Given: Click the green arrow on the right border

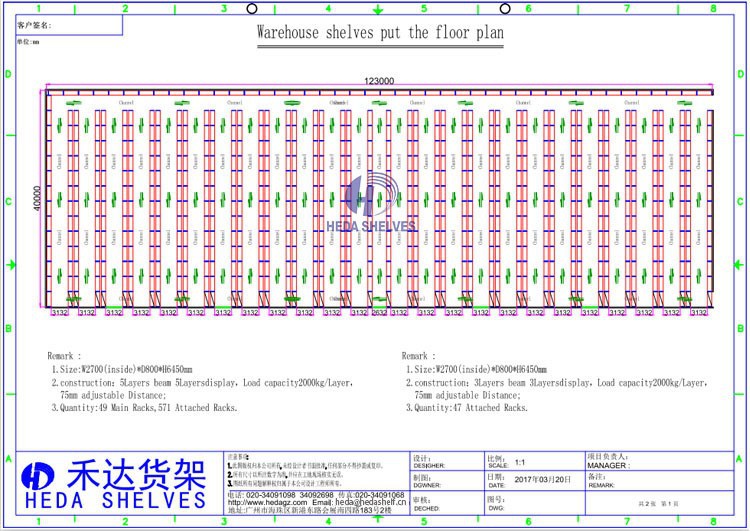Looking at the screenshot, I should (x=738, y=264).
